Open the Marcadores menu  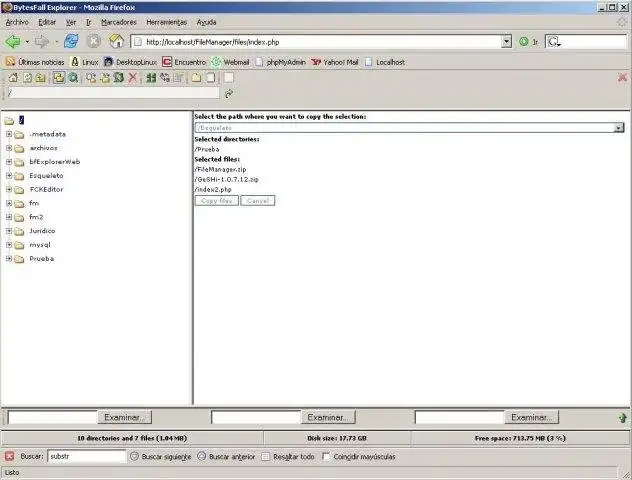(118, 22)
